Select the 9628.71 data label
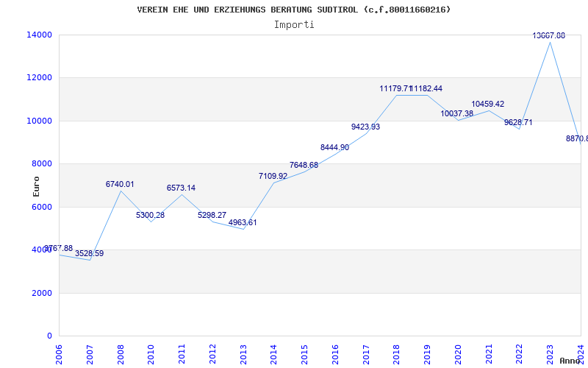 pyautogui.click(x=518, y=122)
